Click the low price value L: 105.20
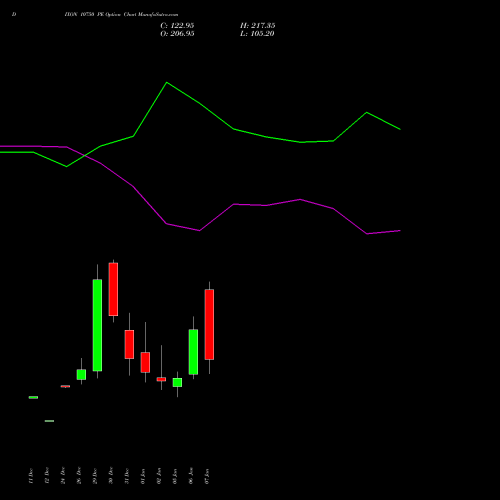Viewport: 500px width, 500px height. point(257,34)
